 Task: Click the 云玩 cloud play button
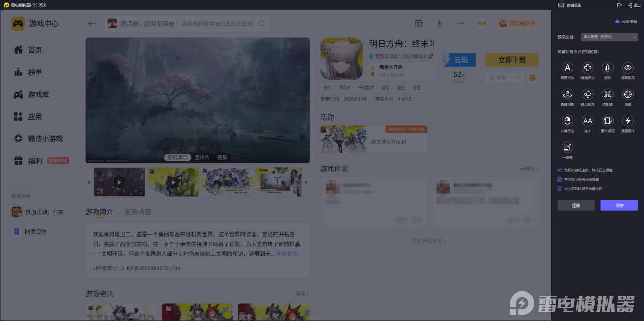tap(459, 60)
